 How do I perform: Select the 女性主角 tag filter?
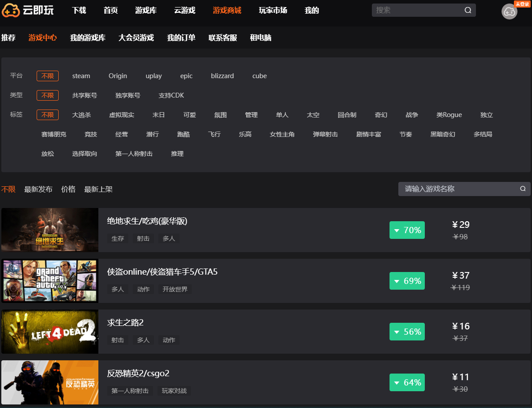[282, 134]
